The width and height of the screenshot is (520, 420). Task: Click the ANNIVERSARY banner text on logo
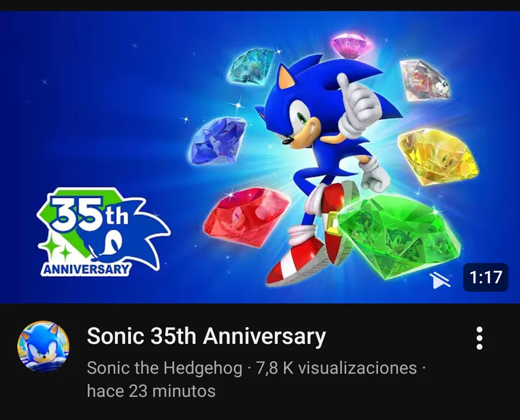point(86,269)
